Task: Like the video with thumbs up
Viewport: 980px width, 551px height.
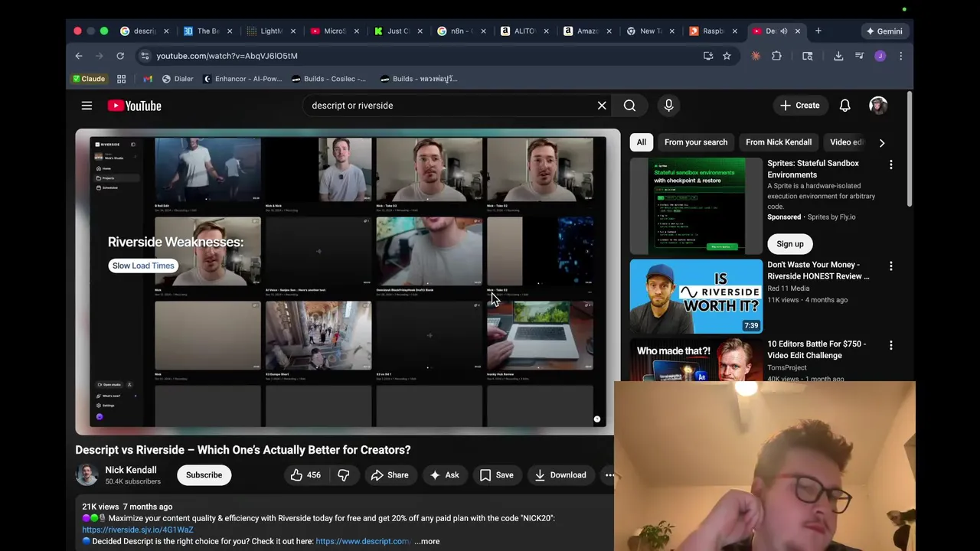Action: [305, 475]
